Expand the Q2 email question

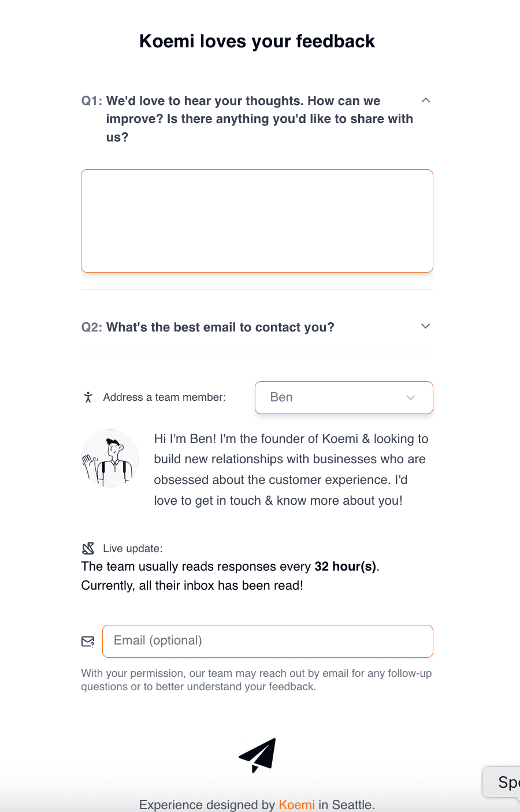[x=426, y=326]
